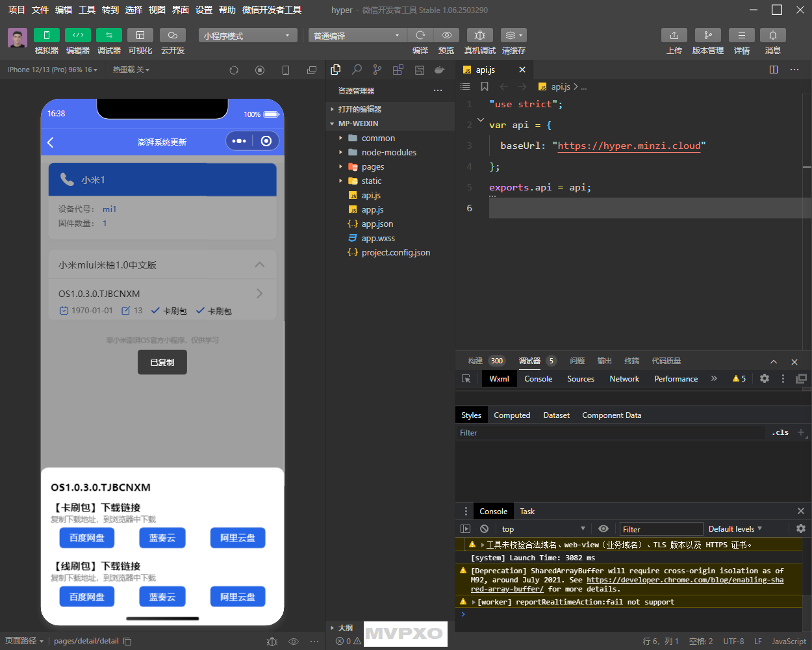Image resolution: width=812 pixels, height=650 pixels.
Task: Switch to the 终端 terminal tab
Action: click(632, 361)
